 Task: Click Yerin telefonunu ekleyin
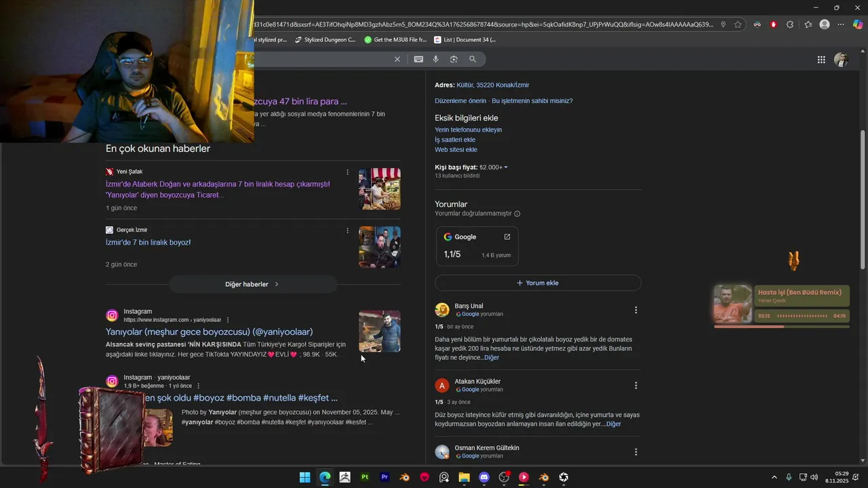[468, 129]
